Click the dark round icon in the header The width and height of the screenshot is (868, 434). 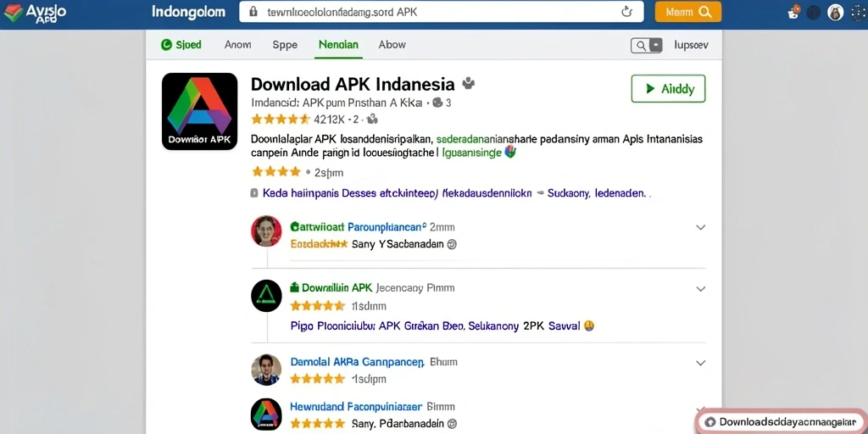click(x=813, y=12)
